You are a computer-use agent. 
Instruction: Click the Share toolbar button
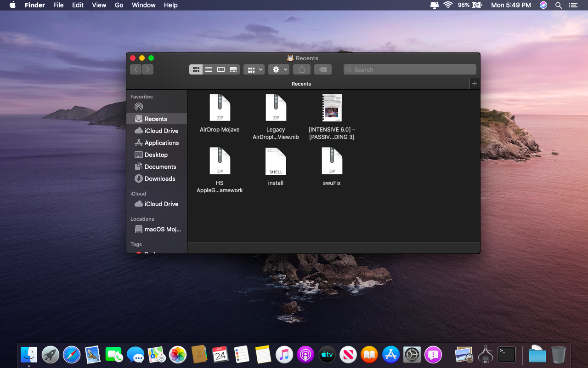click(302, 69)
